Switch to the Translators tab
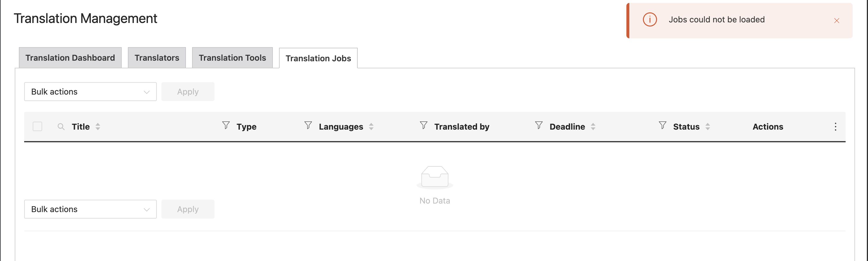 pyautogui.click(x=157, y=58)
